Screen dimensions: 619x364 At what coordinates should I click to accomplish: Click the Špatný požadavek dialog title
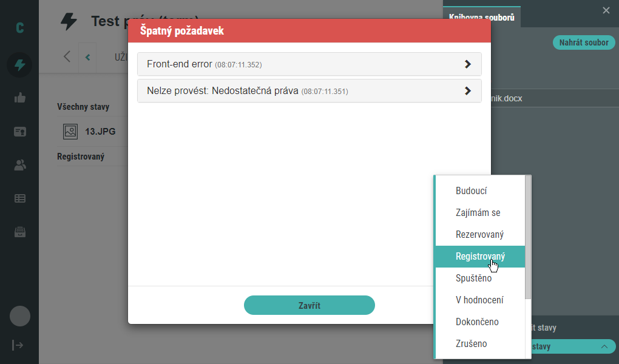(x=182, y=31)
